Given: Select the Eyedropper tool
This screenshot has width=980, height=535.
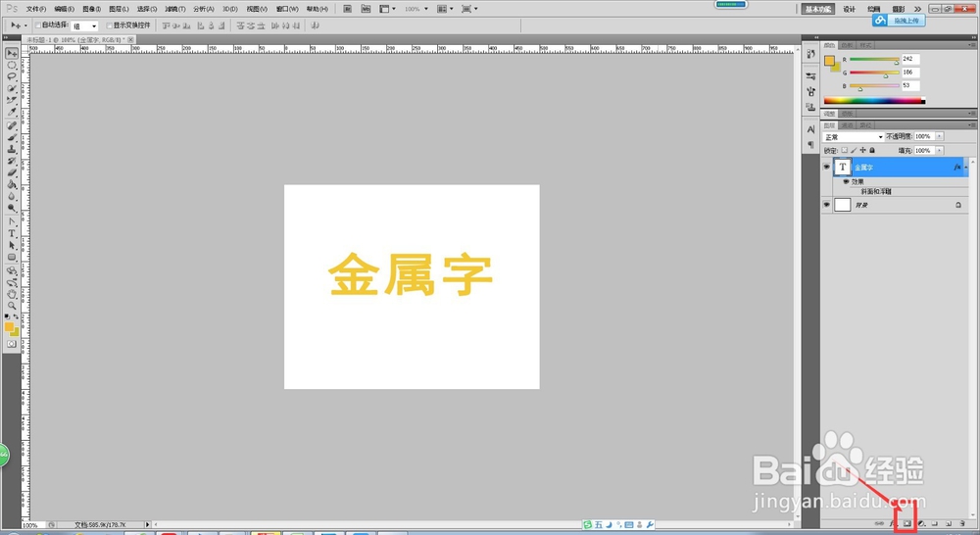Looking at the screenshot, I should pos(12,112).
